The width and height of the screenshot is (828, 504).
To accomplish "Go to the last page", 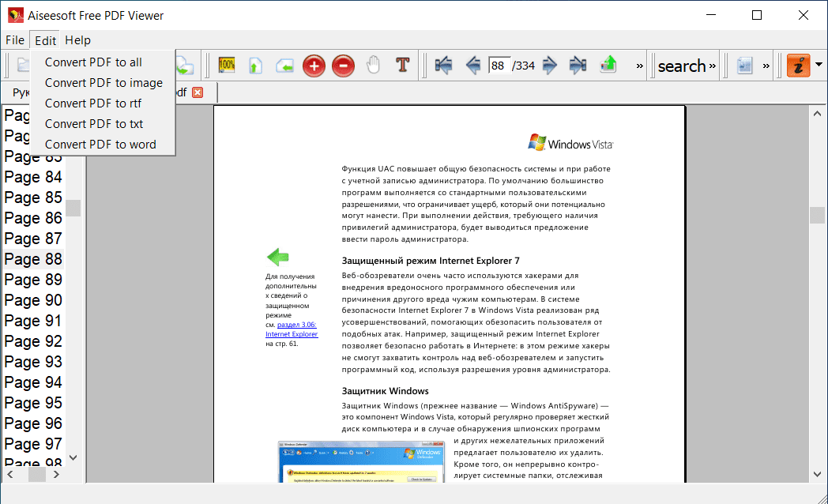I will 578,66.
